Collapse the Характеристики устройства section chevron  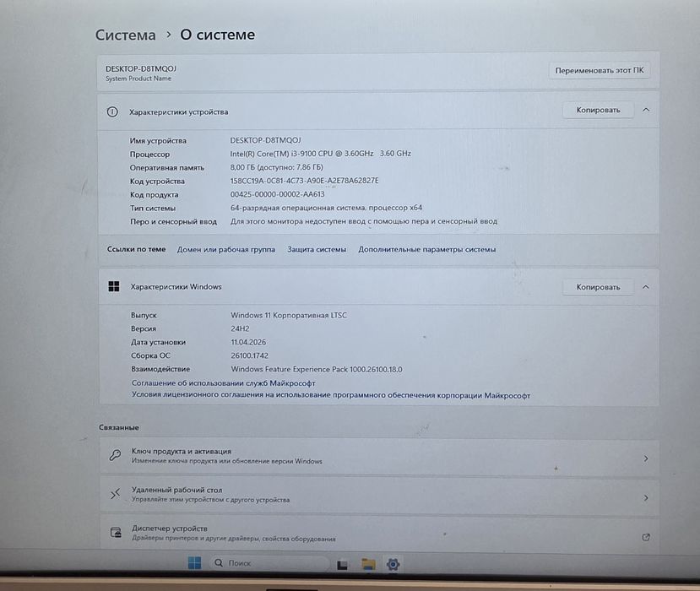tap(645, 110)
